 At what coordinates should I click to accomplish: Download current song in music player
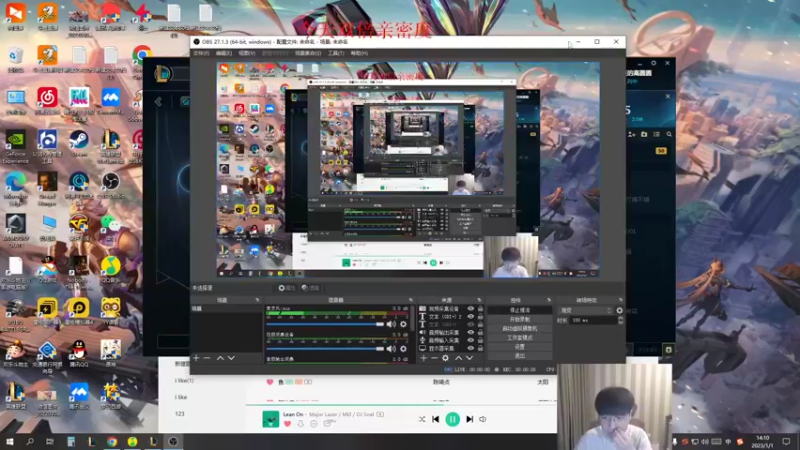(x=301, y=424)
